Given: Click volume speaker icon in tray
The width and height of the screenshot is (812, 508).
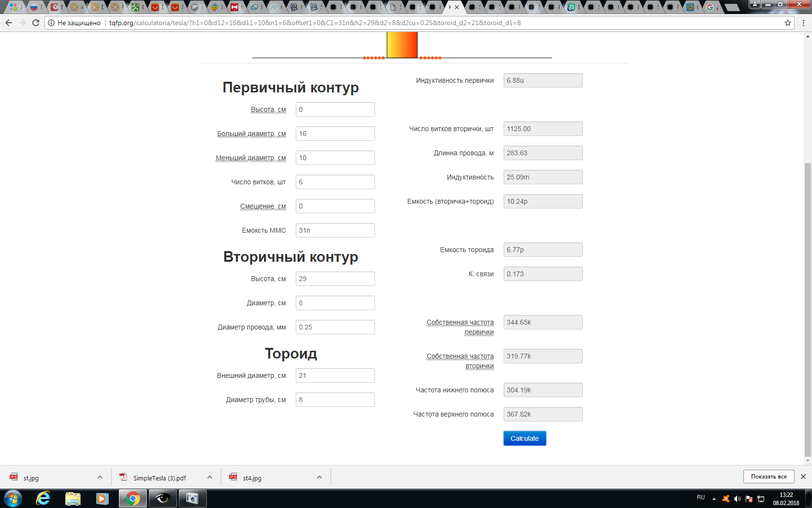Looking at the screenshot, I should pyautogui.click(x=737, y=499).
